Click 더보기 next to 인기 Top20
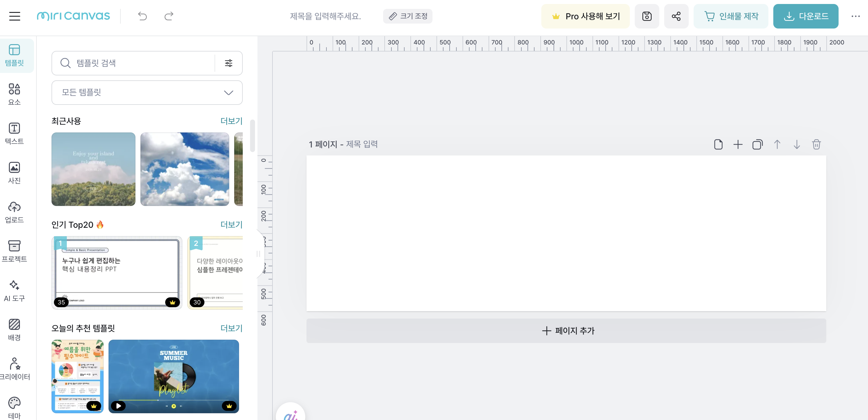 tap(231, 224)
